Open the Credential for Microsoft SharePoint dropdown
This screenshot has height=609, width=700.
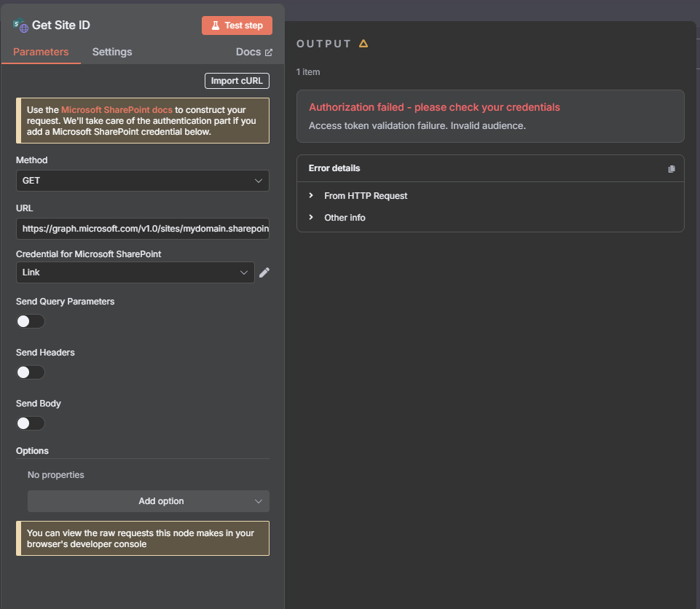click(135, 272)
